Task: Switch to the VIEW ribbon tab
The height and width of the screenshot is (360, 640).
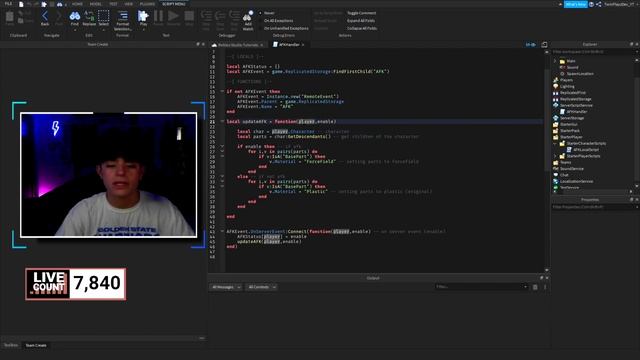Action: tap(129, 4)
